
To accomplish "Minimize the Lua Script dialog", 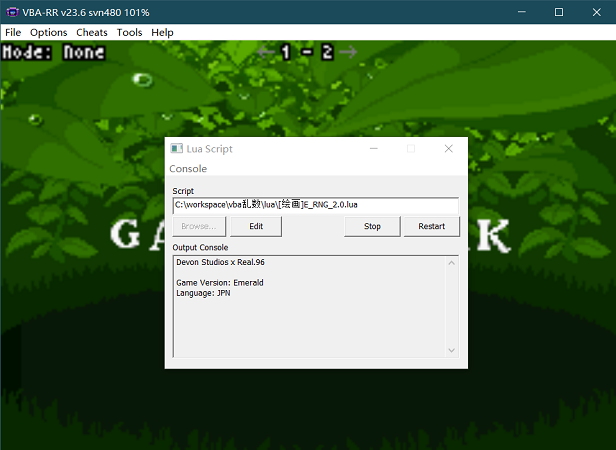I will click(373, 149).
